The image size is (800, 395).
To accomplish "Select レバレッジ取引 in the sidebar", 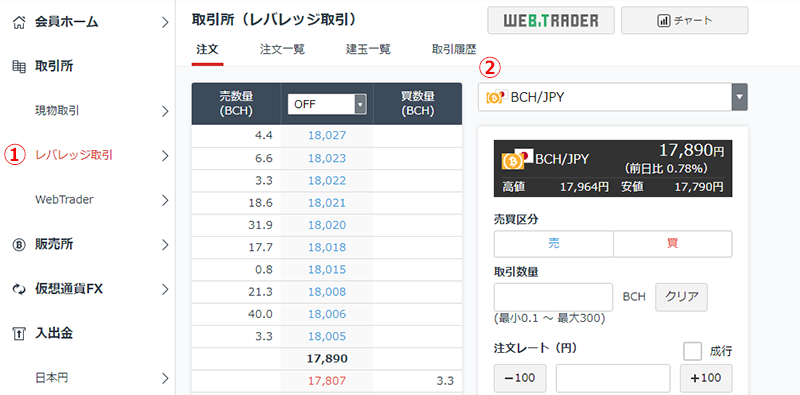I will pyautogui.click(x=74, y=156).
